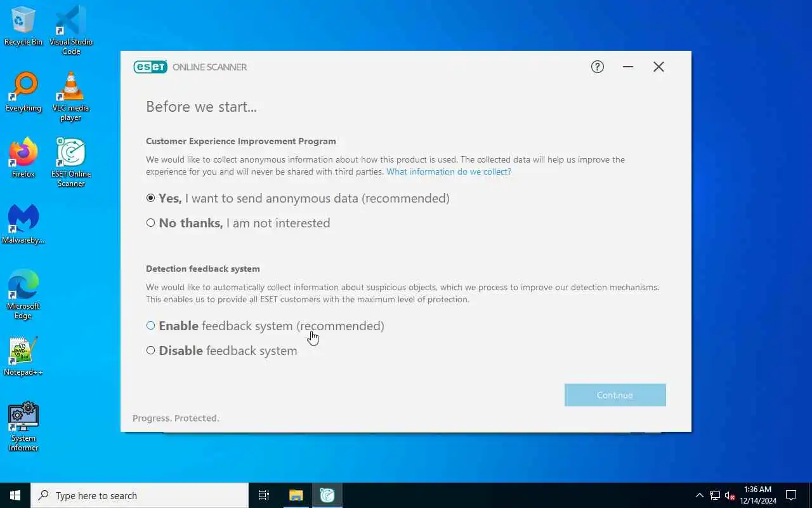Viewport: 812px width, 508px height.
Task: Open File Explorer from the taskbar
Action: (296, 495)
